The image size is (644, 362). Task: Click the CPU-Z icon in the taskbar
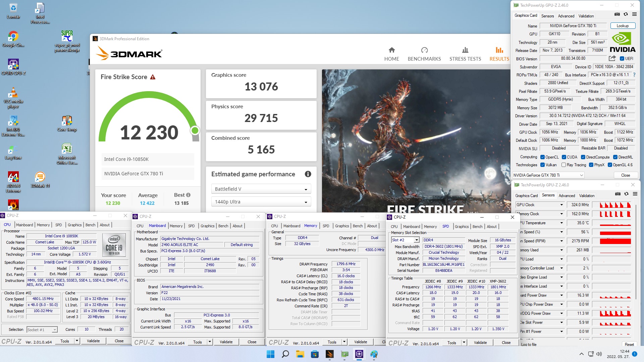pos(359,354)
